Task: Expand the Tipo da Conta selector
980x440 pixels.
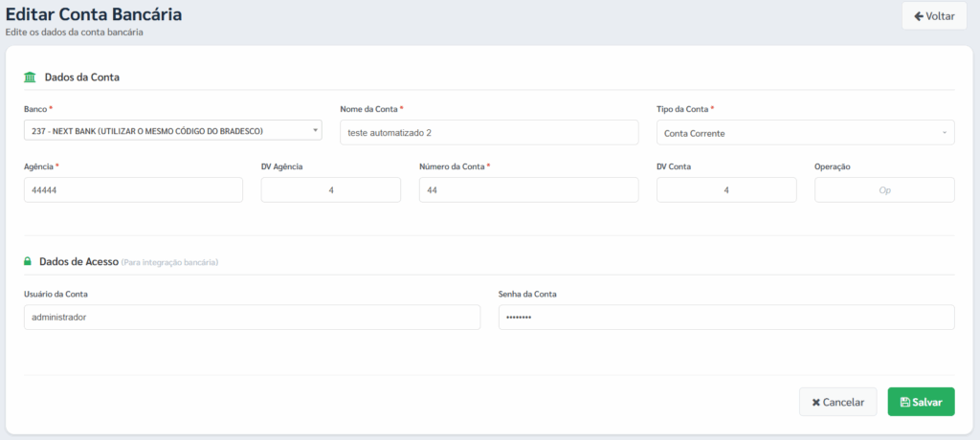Action: coord(804,133)
